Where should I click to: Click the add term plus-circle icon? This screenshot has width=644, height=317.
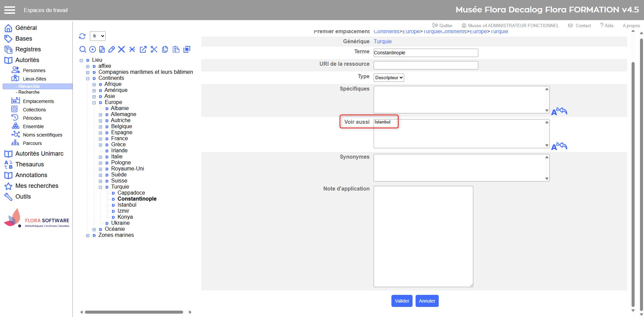93,50
